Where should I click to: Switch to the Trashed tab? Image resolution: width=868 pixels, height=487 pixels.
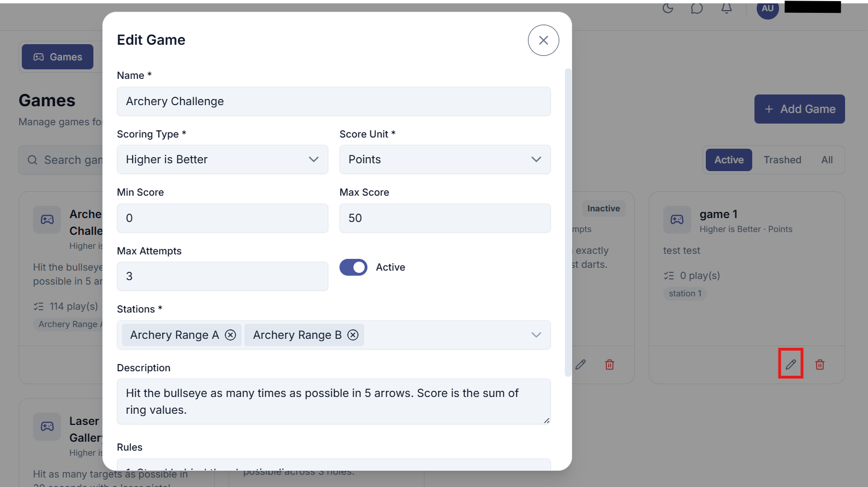(782, 160)
